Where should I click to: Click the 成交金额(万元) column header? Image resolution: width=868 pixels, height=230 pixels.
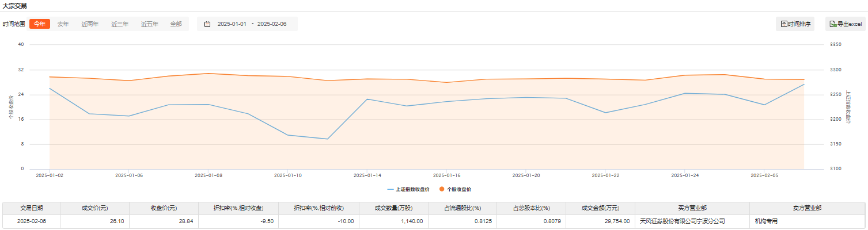tap(600, 208)
